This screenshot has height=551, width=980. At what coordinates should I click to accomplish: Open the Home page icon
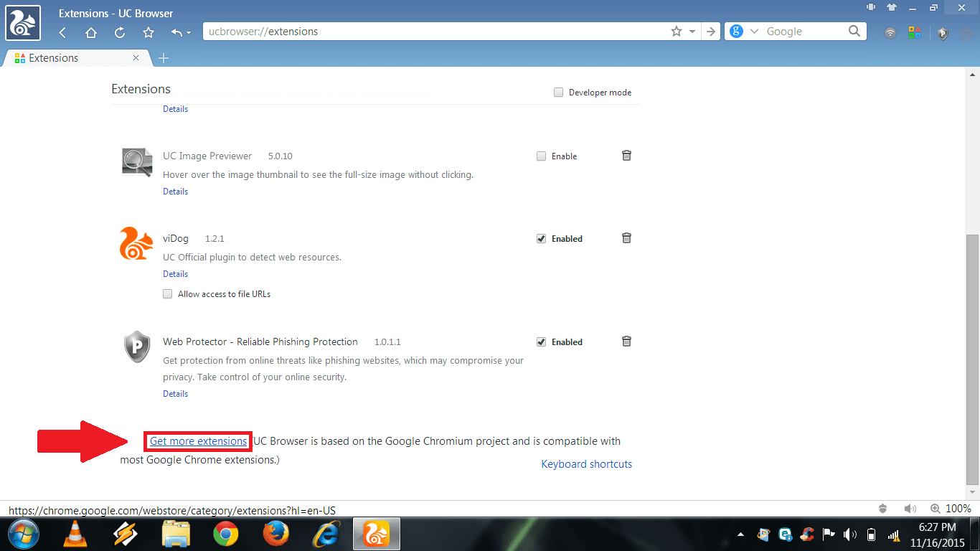pyautogui.click(x=91, y=32)
